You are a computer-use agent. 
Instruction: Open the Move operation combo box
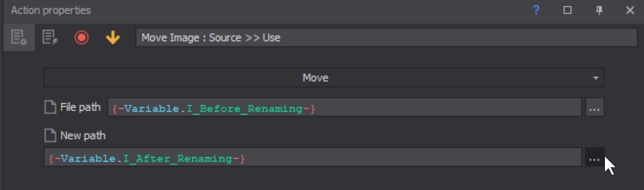tap(324, 78)
